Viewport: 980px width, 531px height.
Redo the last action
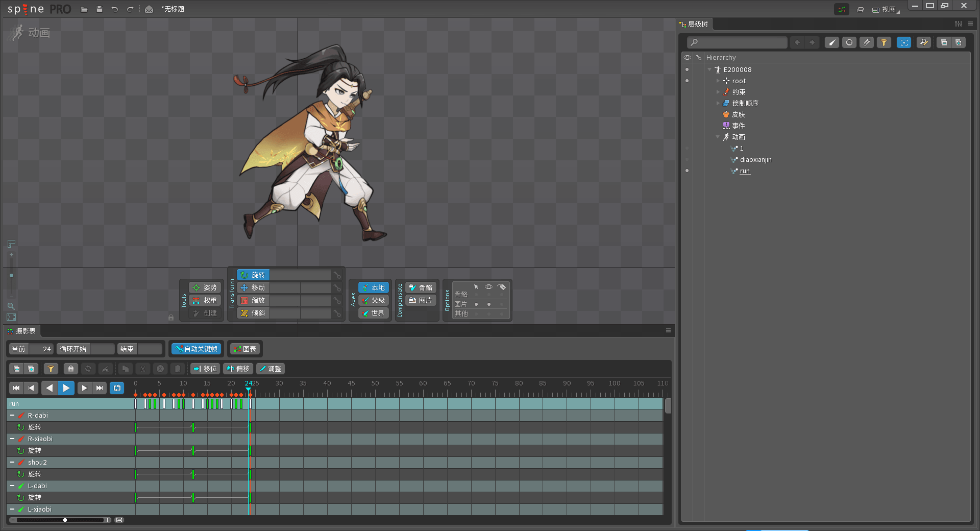pyautogui.click(x=130, y=9)
